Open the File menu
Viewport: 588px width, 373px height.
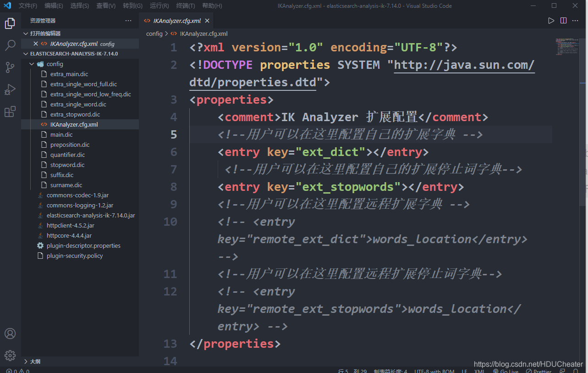click(x=28, y=6)
